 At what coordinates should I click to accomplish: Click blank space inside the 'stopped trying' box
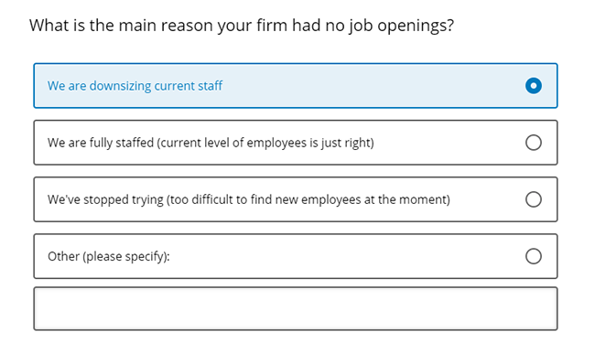coord(488,199)
